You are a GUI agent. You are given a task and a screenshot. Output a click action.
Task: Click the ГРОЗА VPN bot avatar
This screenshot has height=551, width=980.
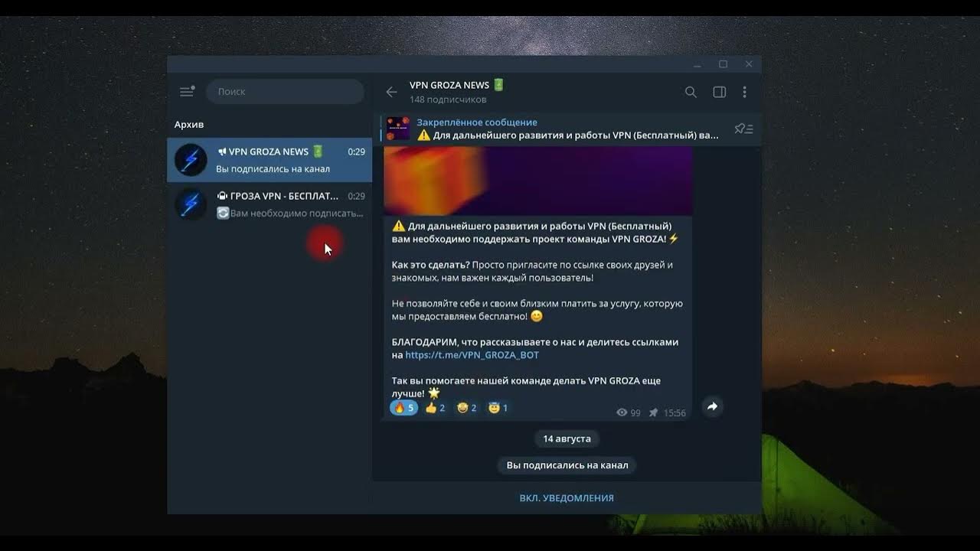[191, 204]
